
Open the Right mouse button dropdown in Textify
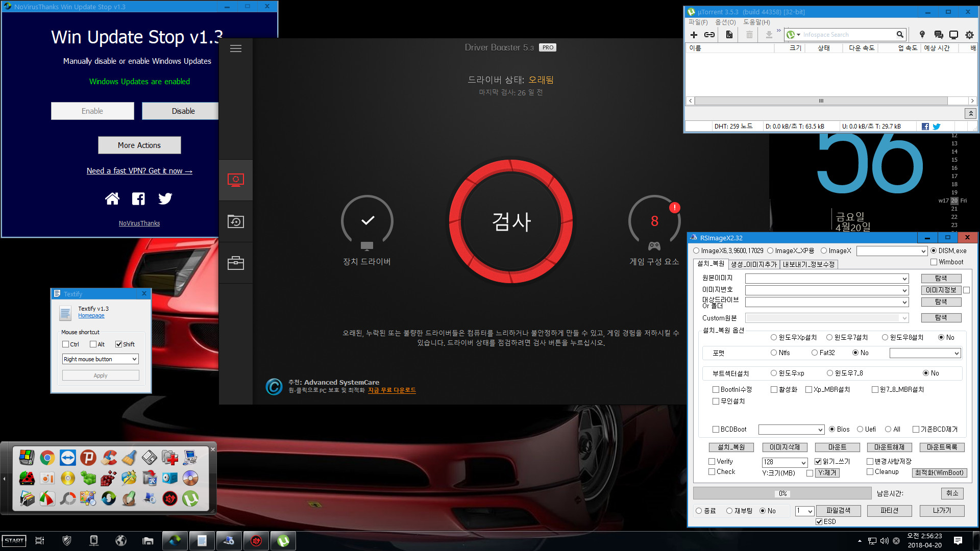[x=101, y=359]
